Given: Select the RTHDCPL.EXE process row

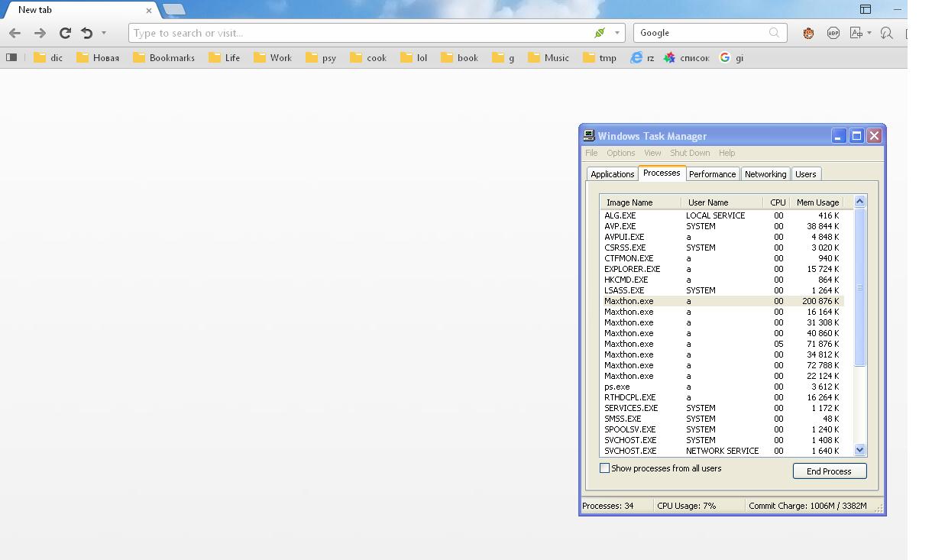Looking at the screenshot, I should pos(722,397).
